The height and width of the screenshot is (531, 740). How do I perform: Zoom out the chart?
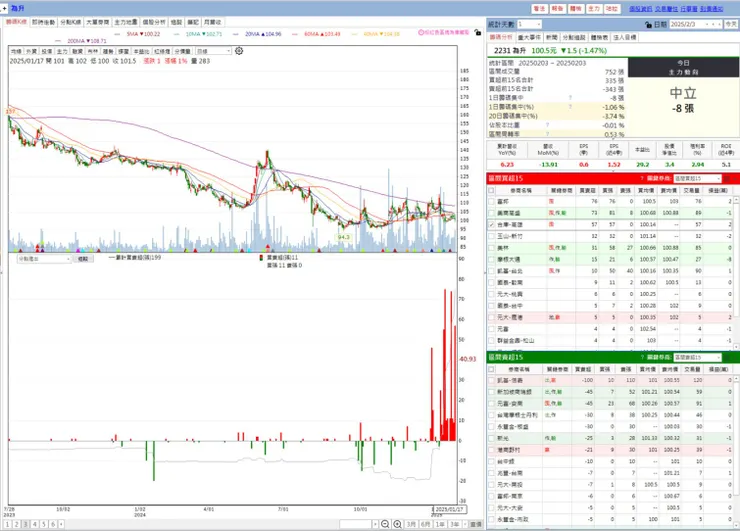(385, 524)
